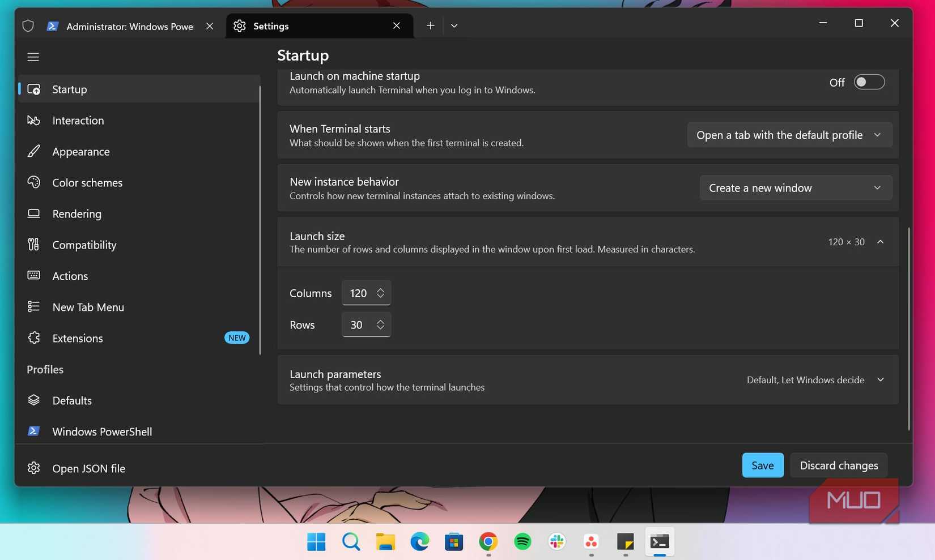This screenshot has height=560, width=935.
Task: Click the Windows PowerShell profile icon
Action: point(34,431)
